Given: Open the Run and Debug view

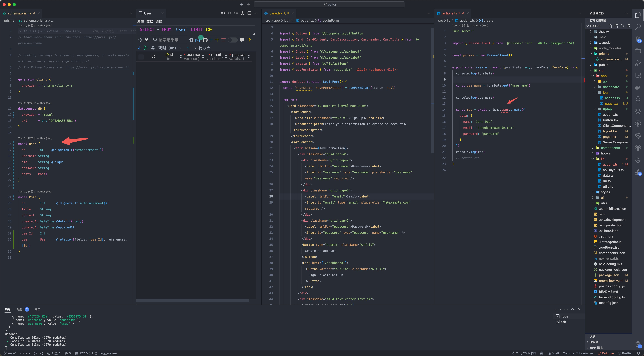Looking at the screenshot, I should point(638,63).
